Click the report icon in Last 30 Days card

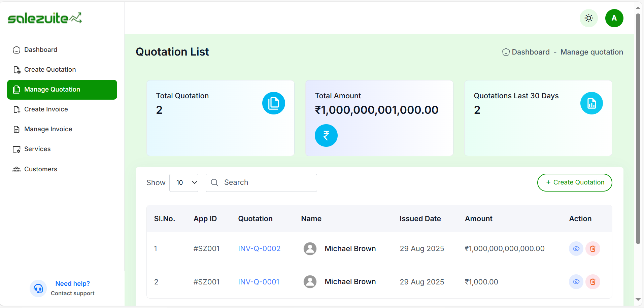[x=591, y=103]
